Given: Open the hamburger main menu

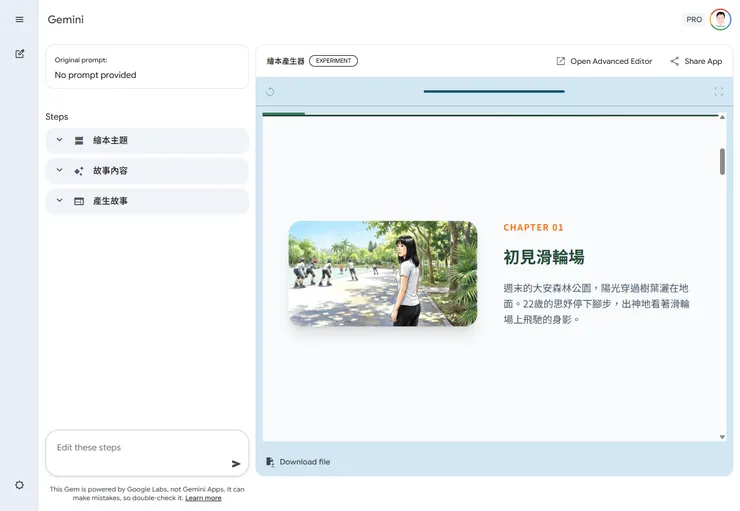Looking at the screenshot, I should pyautogui.click(x=19, y=19).
